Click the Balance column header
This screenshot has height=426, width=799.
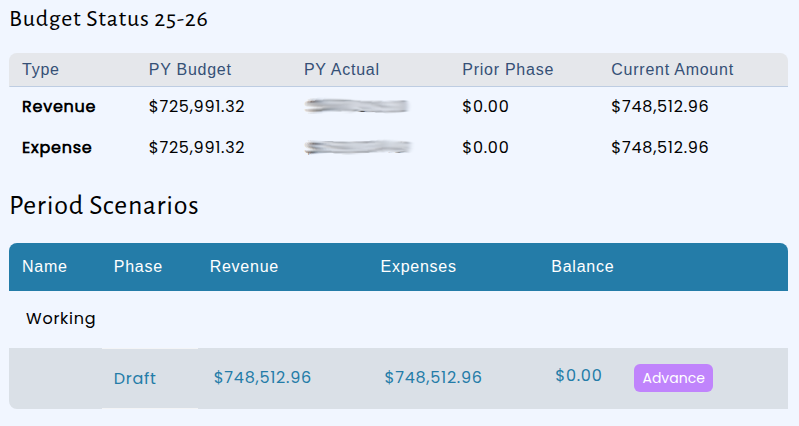point(582,267)
